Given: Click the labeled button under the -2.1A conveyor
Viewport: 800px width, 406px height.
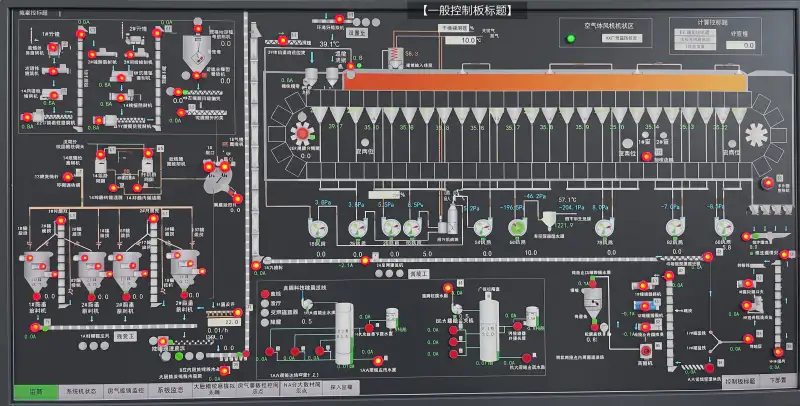Looking at the screenshot, I should pos(419,274).
